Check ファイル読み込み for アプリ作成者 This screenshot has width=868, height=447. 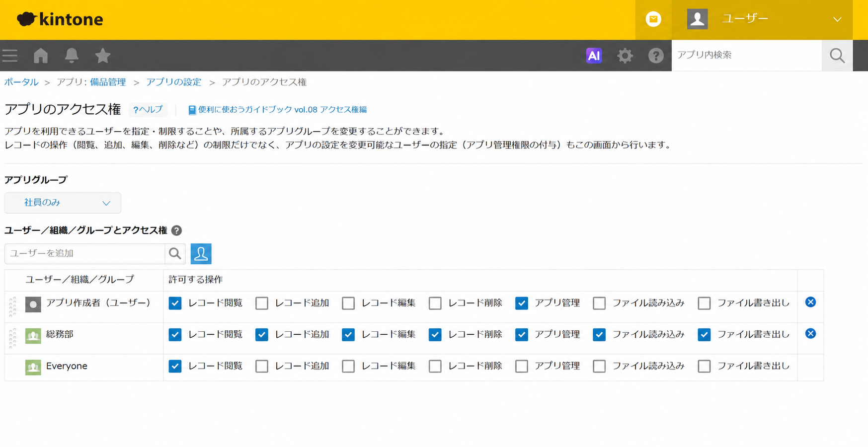(x=599, y=303)
